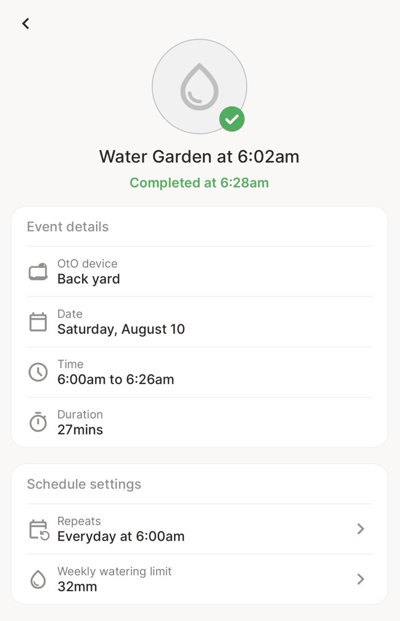Click the clock icon beside Time

point(38,372)
